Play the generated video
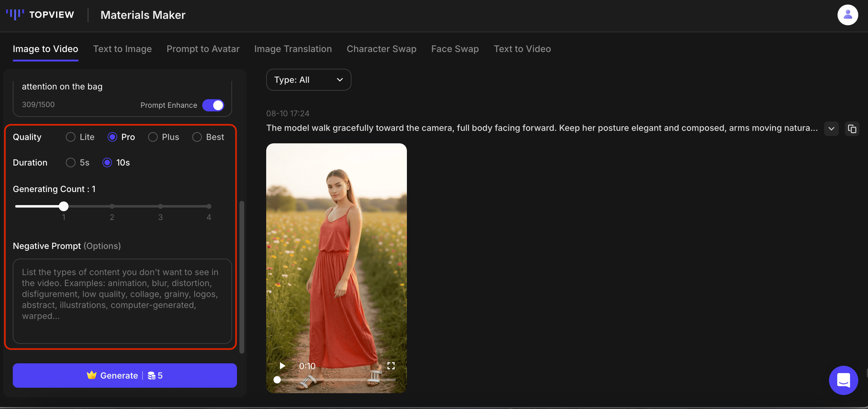Image resolution: width=868 pixels, height=409 pixels. click(x=282, y=365)
